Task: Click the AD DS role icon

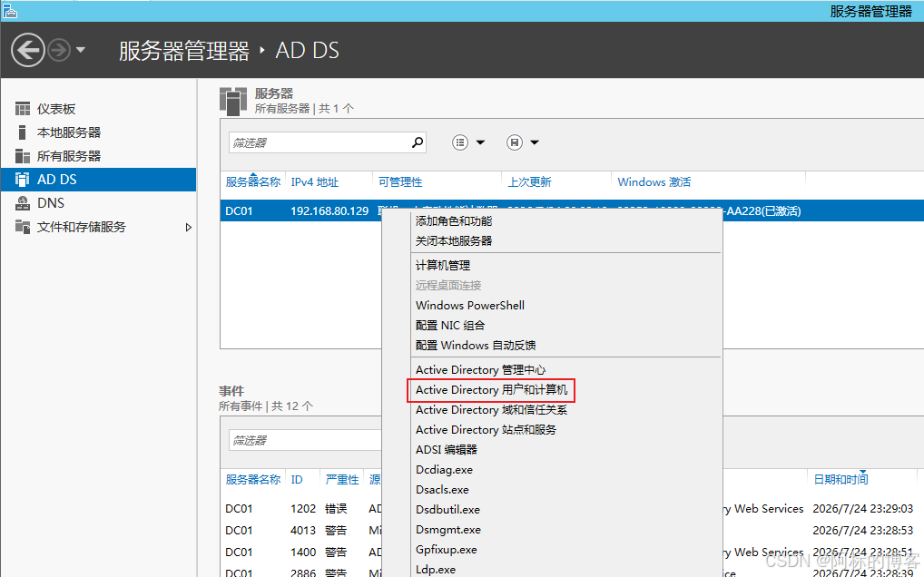Action: click(x=23, y=180)
